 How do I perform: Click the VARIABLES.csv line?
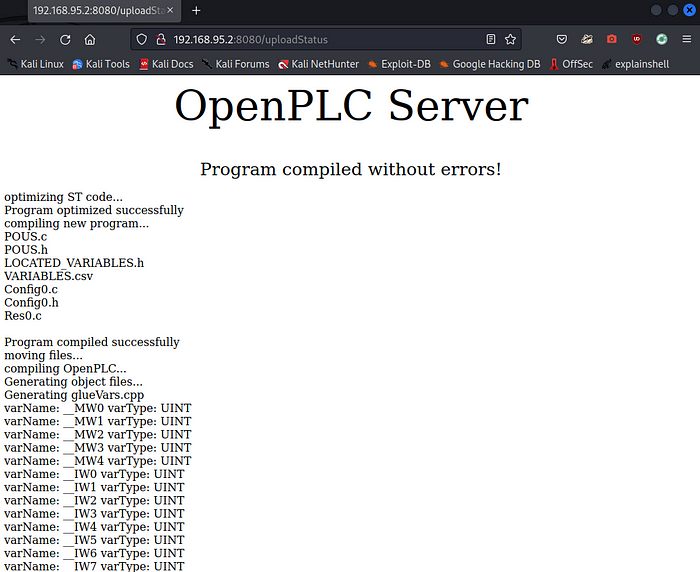point(49,276)
